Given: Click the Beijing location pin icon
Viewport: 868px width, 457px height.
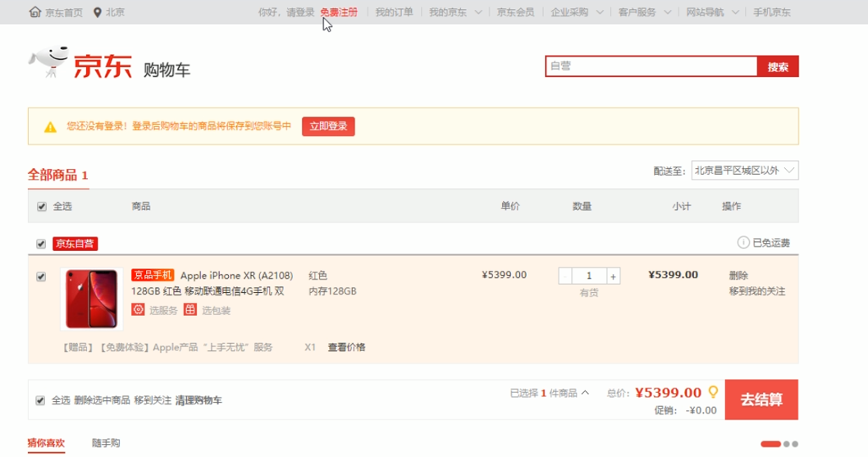Looking at the screenshot, I should [98, 12].
